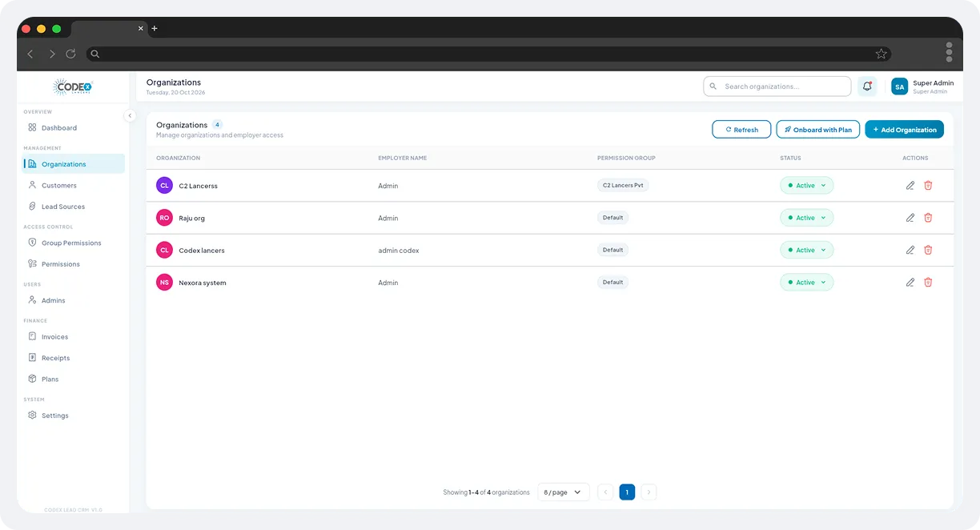The image size is (980, 530).
Task: Open Plans under Finance
Action: click(73, 379)
